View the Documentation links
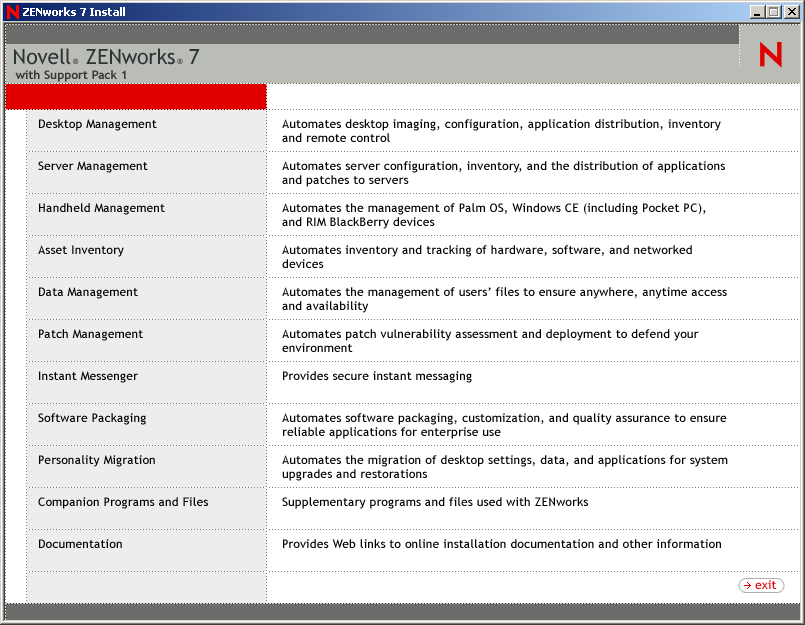This screenshot has height=625, width=805. [x=80, y=544]
